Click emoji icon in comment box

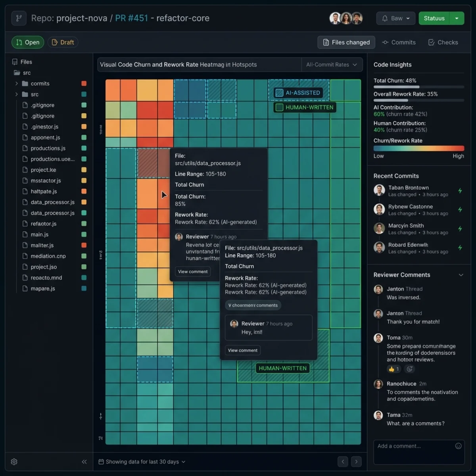coord(458,446)
